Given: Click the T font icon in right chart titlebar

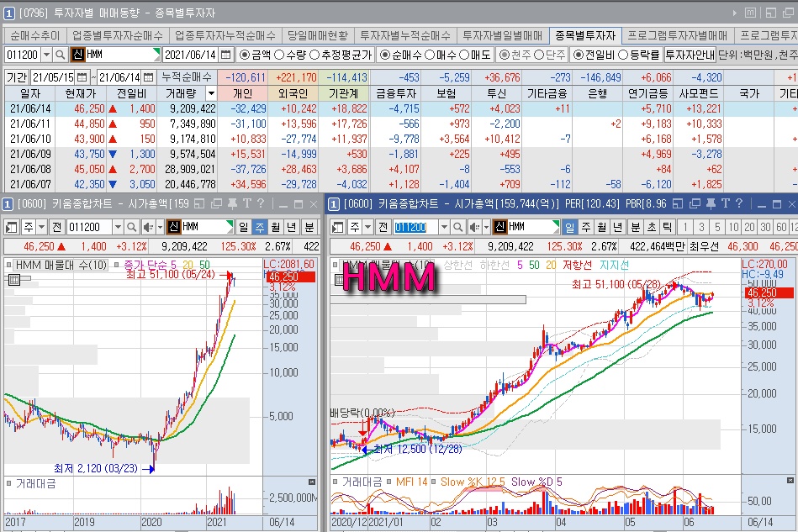Looking at the screenshot, I should tap(726, 204).
